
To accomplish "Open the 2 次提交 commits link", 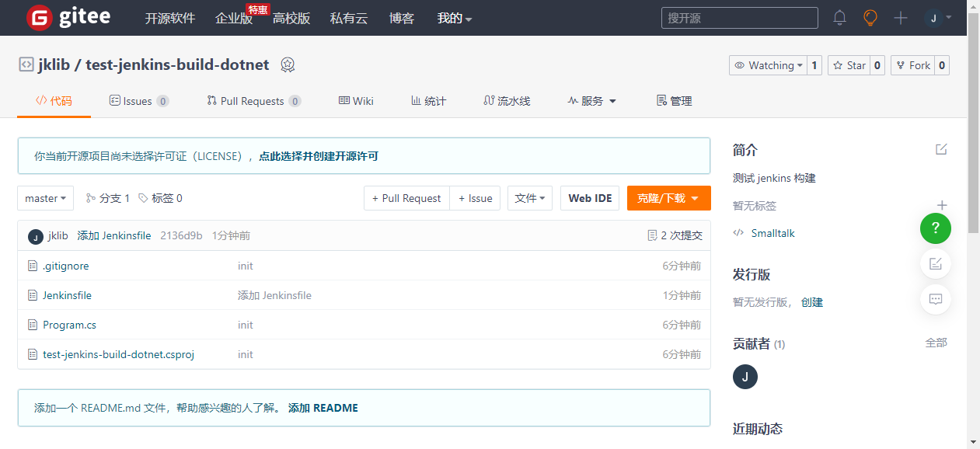I will (675, 235).
